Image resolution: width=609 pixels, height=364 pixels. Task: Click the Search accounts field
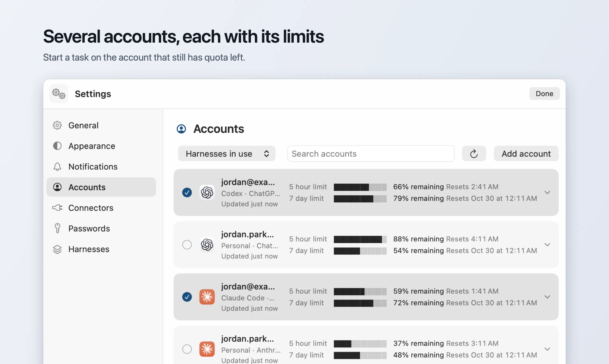click(x=371, y=154)
